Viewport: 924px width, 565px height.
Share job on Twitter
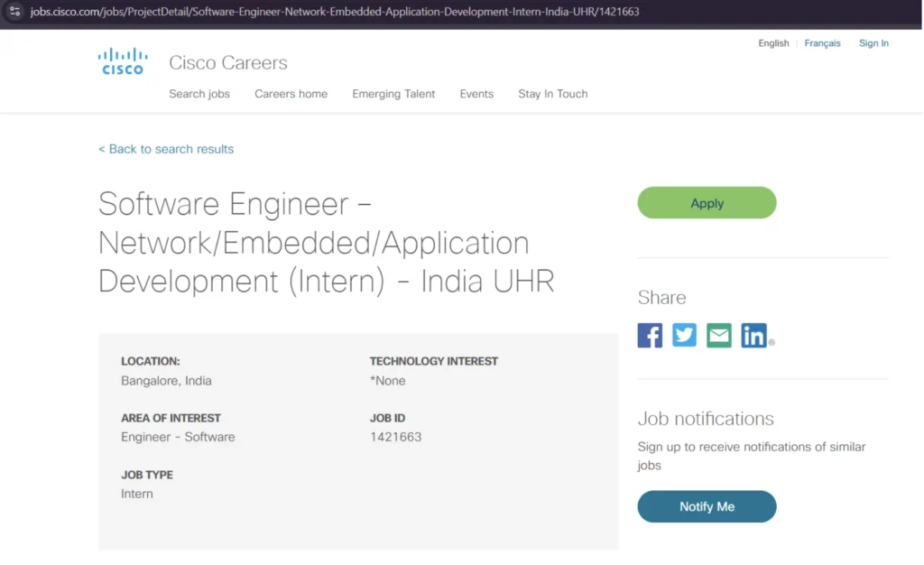point(684,335)
